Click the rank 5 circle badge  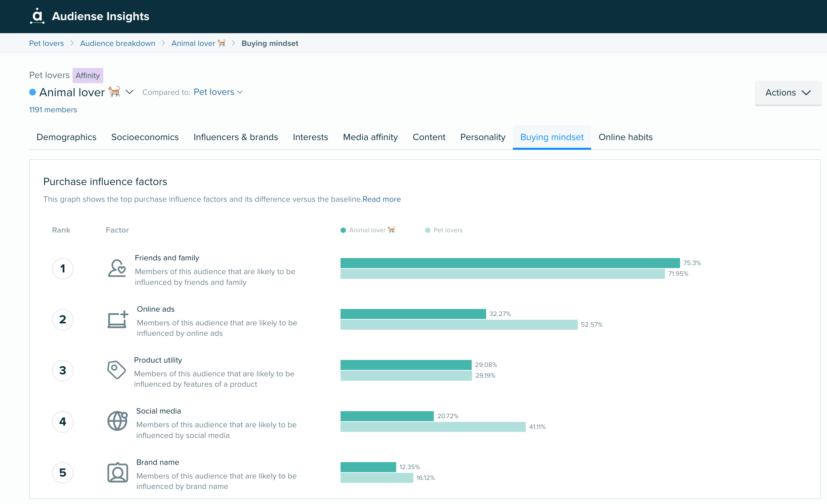pos(62,472)
